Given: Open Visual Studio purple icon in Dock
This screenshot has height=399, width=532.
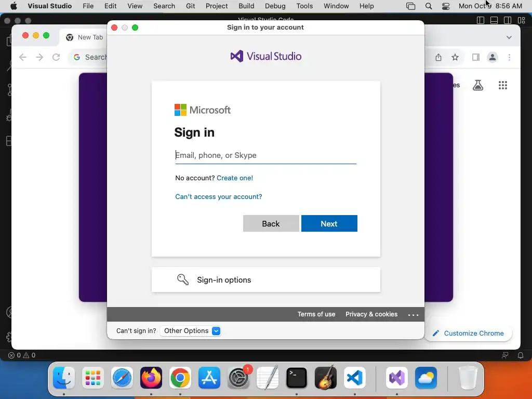Looking at the screenshot, I should 396,378.
